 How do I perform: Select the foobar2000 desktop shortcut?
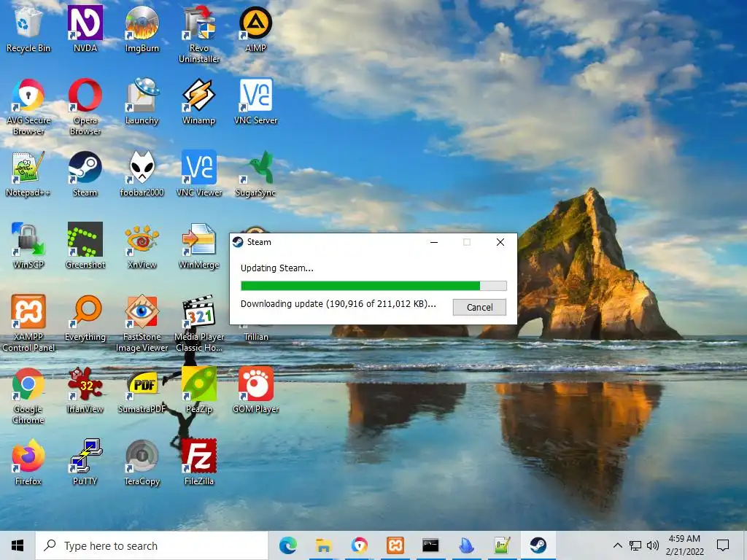142,174
